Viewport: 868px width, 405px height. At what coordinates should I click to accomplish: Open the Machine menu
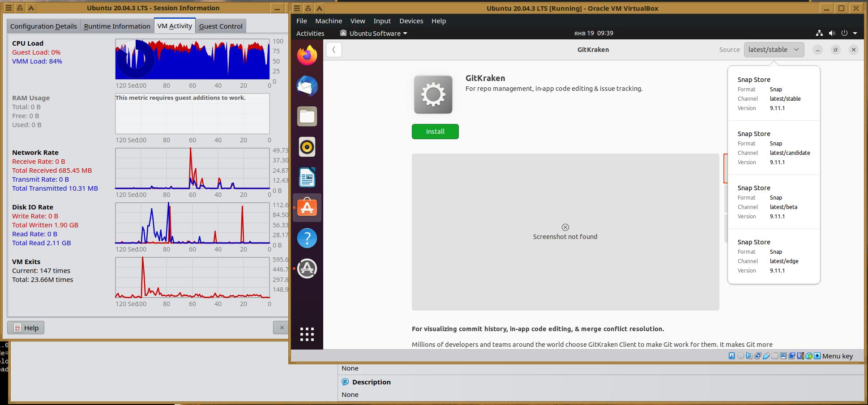[x=329, y=21]
